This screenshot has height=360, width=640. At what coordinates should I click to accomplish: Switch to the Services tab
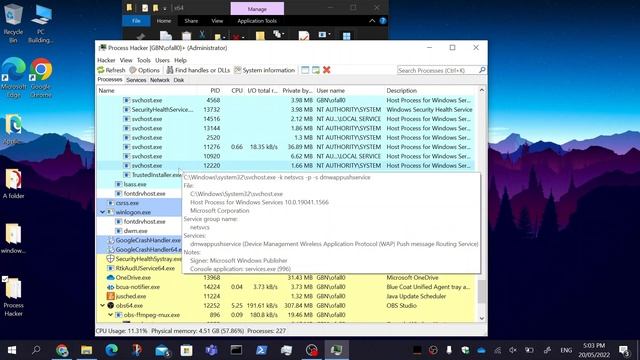(136, 80)
